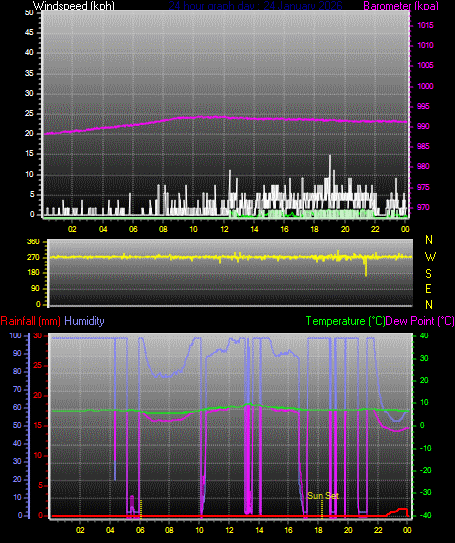Select barometer axis value 1005
This screenshot has height=543, width=455.
tap(425, 65)
